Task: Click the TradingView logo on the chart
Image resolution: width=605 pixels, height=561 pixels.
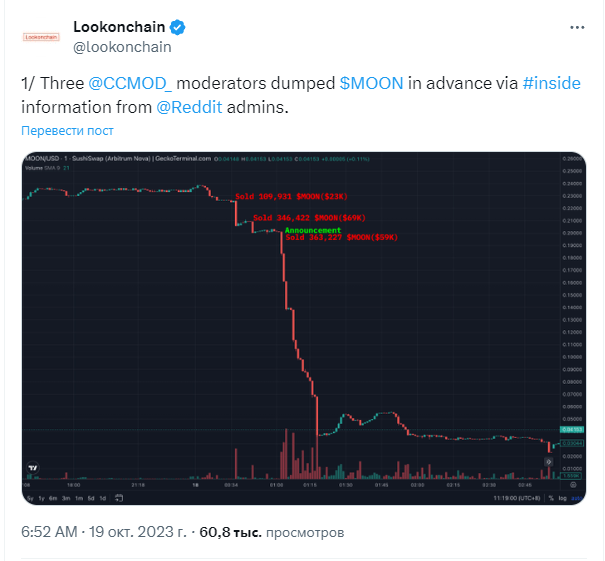Action: (33, 468)
